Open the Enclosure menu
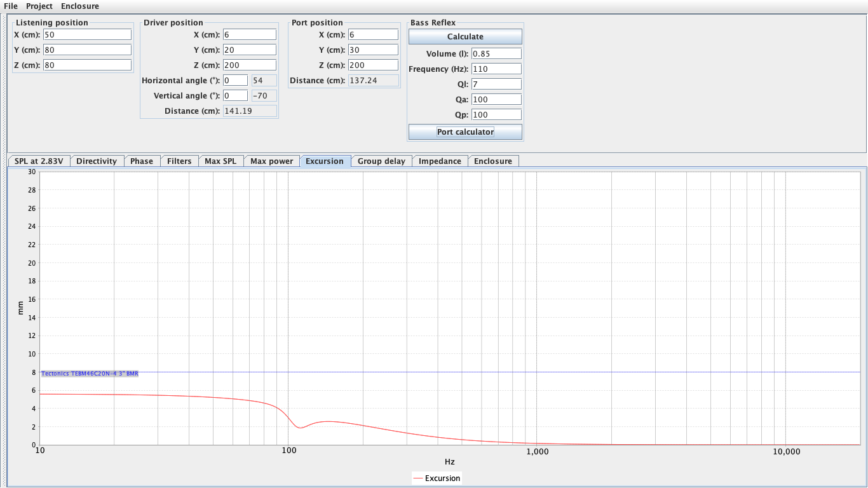The image size is (868, 488). pyautogui.click(x=80, y=6)
